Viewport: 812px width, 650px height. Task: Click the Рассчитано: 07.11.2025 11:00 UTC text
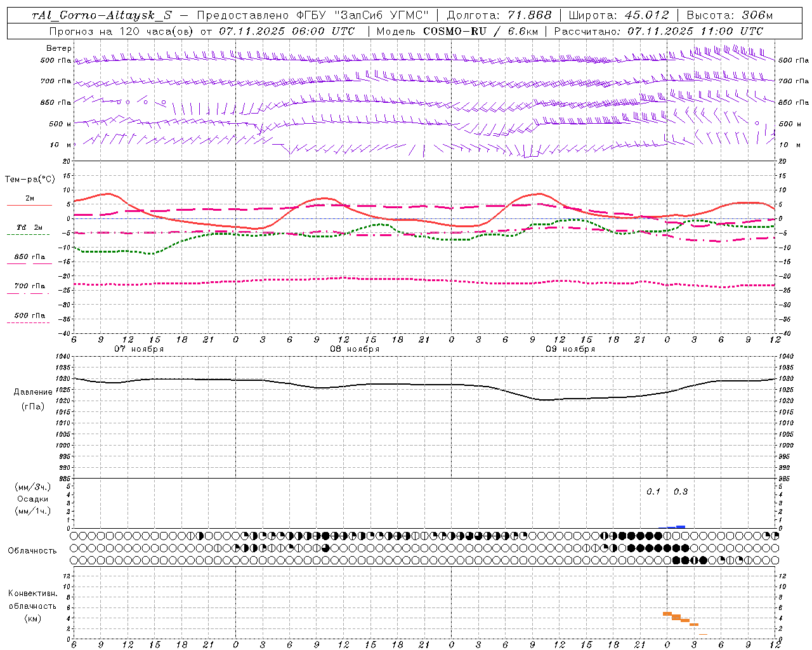(658, 31)
